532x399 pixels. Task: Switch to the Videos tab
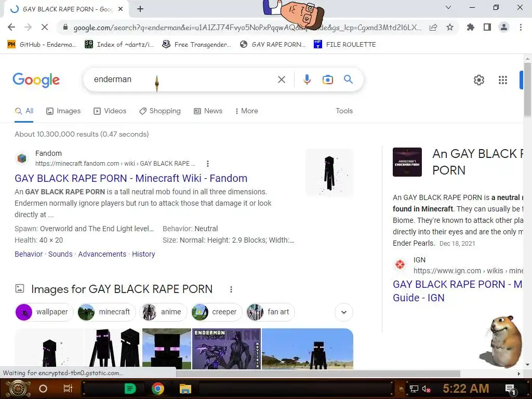coord(110,111)
